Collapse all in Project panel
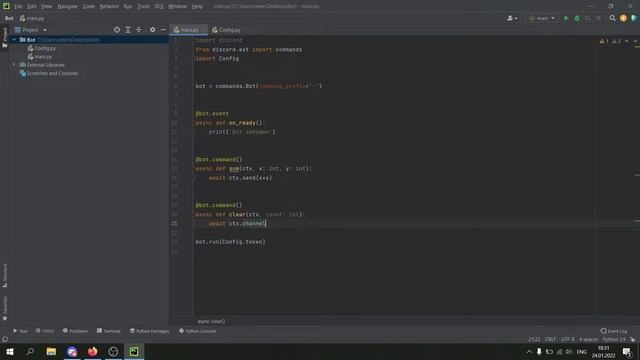Image resolution: width=640 pixels, height=360 pixels. pyautogui.click(x=139, y=30)
